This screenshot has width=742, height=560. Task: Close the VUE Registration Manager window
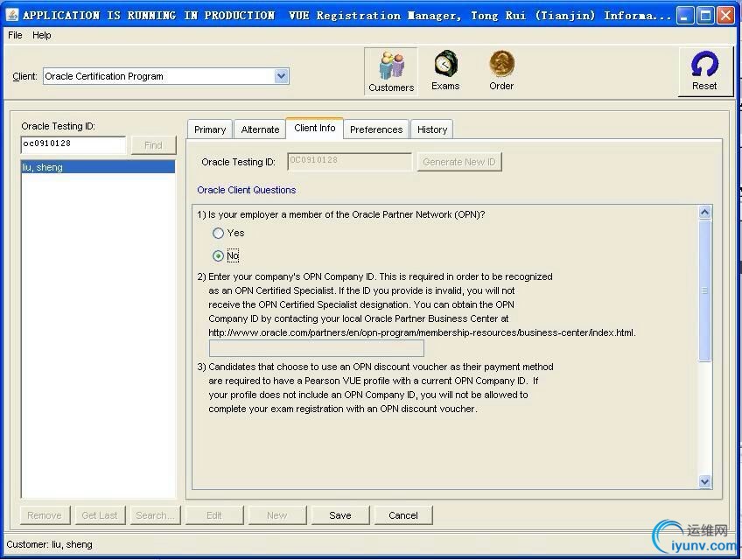click(725, 16)
